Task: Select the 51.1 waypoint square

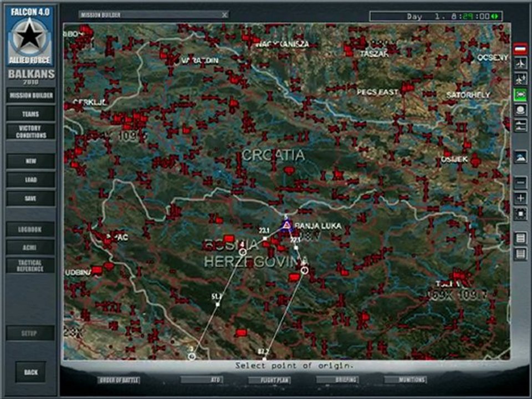Action: [x=217, y=304]
